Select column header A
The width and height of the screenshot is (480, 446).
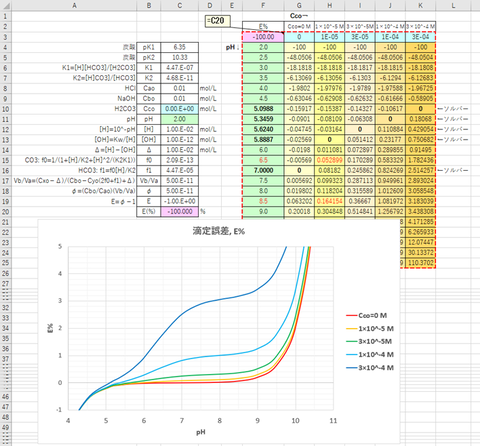click(74, 5)
